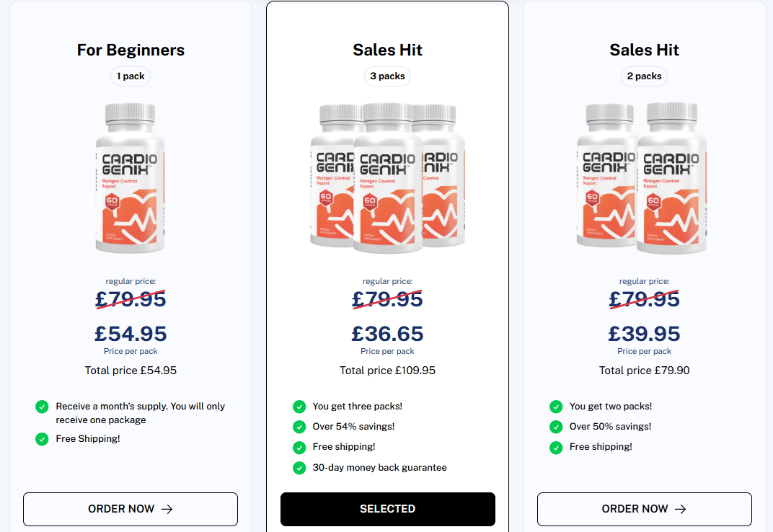
Task: Click the 'For Beginners' card heading
Action: point(131,50)
